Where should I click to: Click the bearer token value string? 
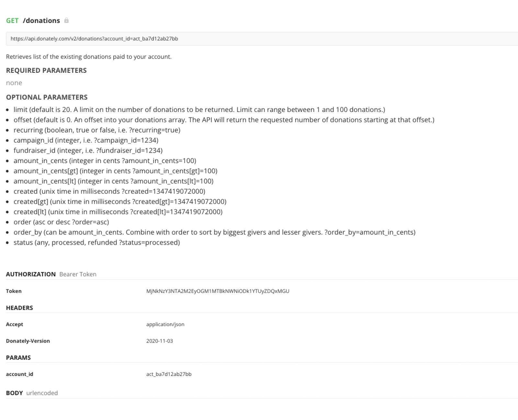[218, 291]
